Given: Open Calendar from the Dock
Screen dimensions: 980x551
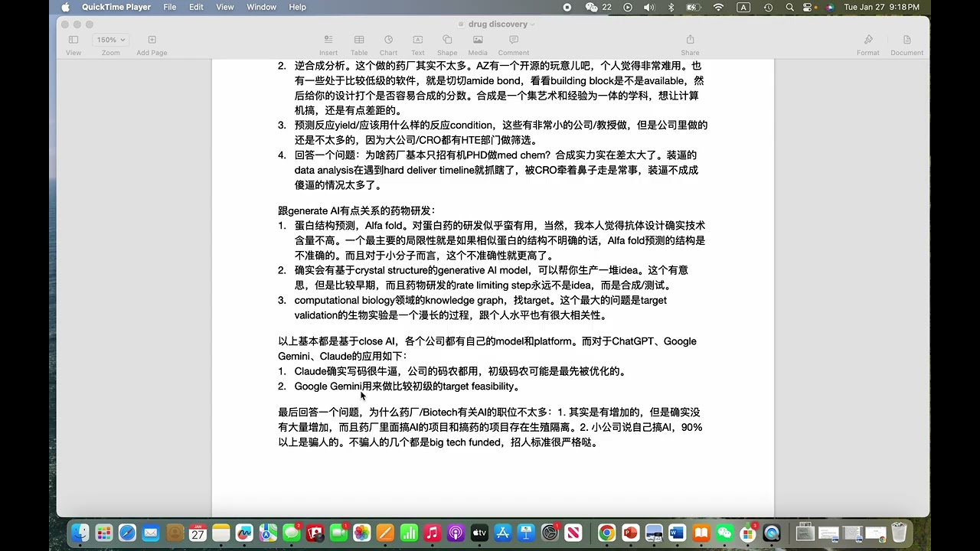Looking at the screenshot, I should click(198, 533).
